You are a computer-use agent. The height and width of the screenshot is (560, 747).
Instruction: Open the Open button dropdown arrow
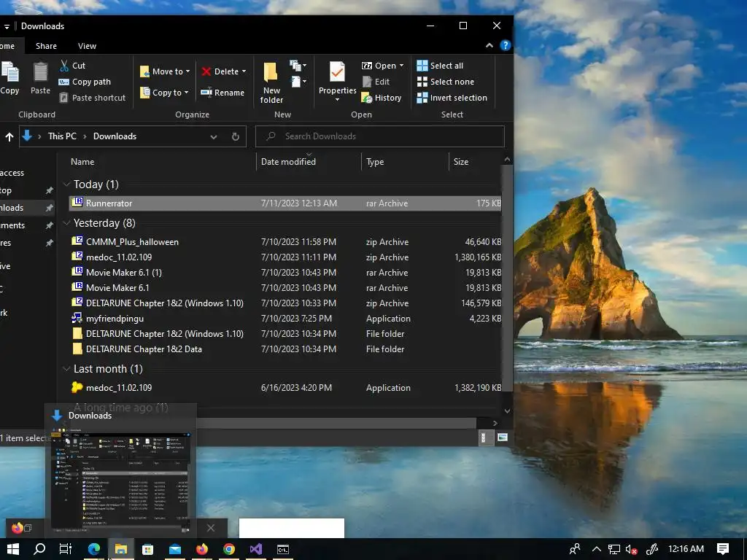(x=402, y=65)
